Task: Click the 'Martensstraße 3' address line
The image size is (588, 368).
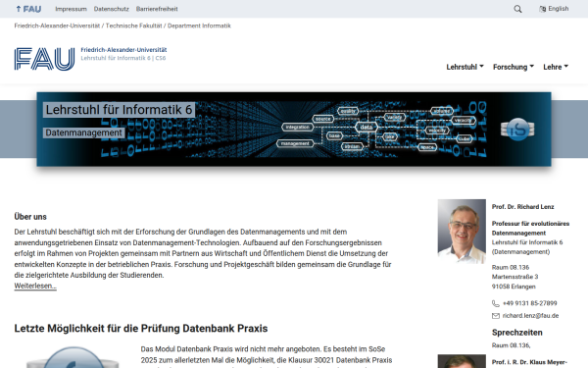Action: (x=514, y=277)
